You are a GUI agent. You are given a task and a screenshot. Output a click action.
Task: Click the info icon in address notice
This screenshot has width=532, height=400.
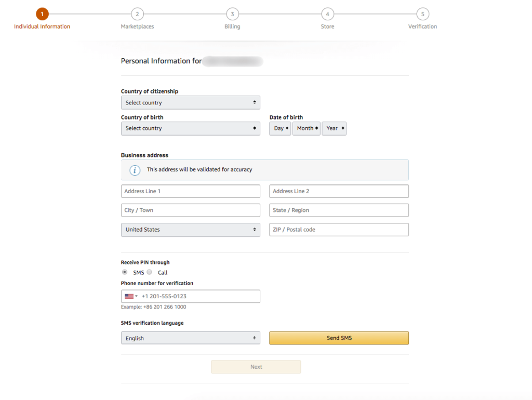(x=135, y=170)
